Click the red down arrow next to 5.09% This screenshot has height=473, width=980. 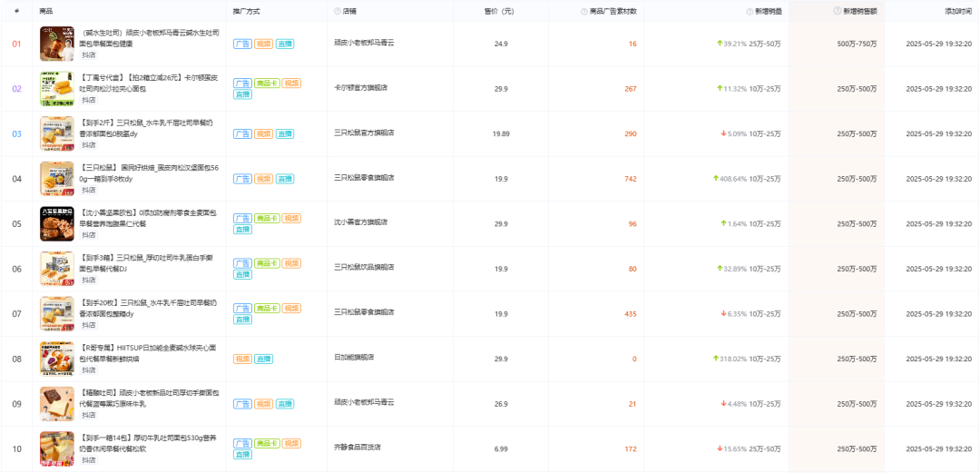[x=724, y=133]
